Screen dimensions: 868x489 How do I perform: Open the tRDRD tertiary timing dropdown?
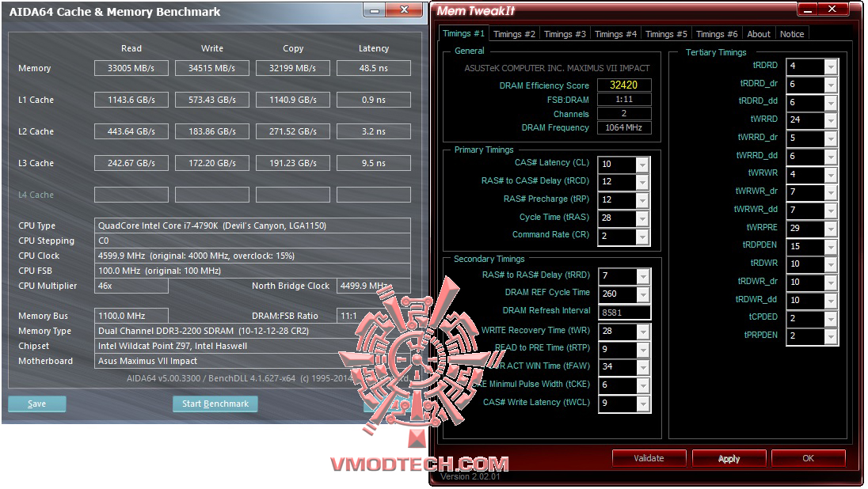(x=830, y=66)
